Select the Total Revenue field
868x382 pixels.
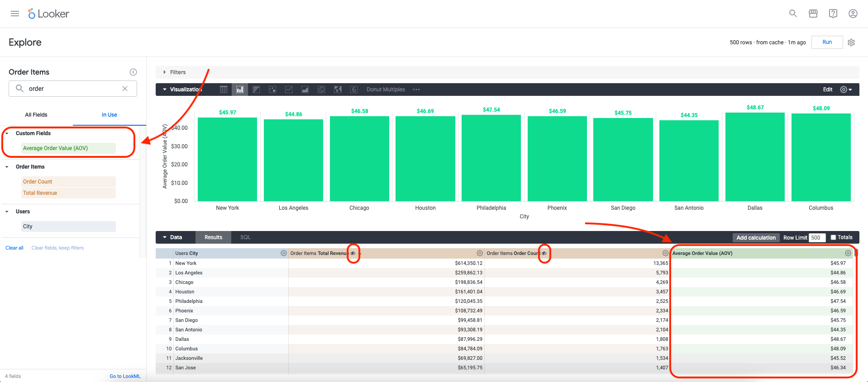pos(68,193)
